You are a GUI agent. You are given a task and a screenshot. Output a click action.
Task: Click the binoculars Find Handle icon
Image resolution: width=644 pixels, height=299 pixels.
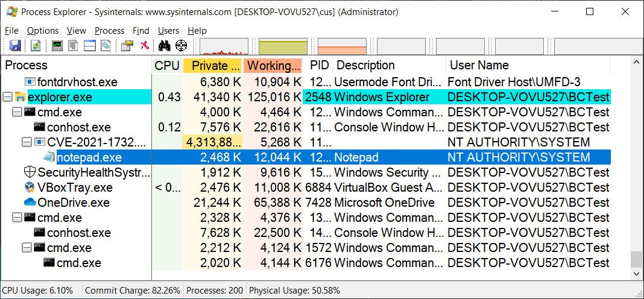click(164, 46)
